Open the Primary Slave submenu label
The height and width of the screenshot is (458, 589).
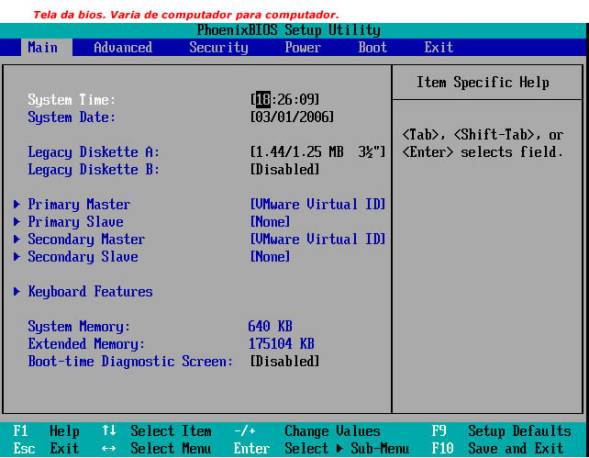click(76, 222)
